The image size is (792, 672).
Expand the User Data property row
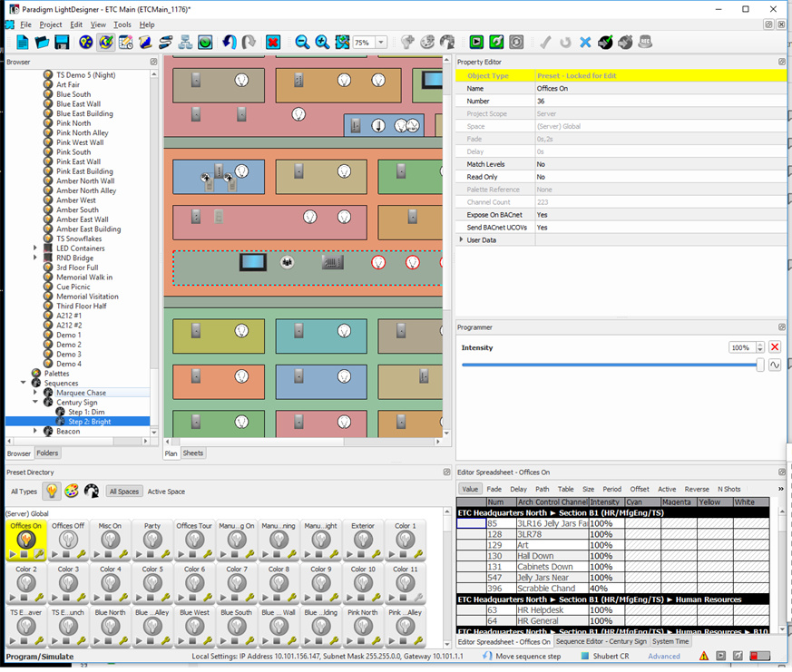point(461,239)
